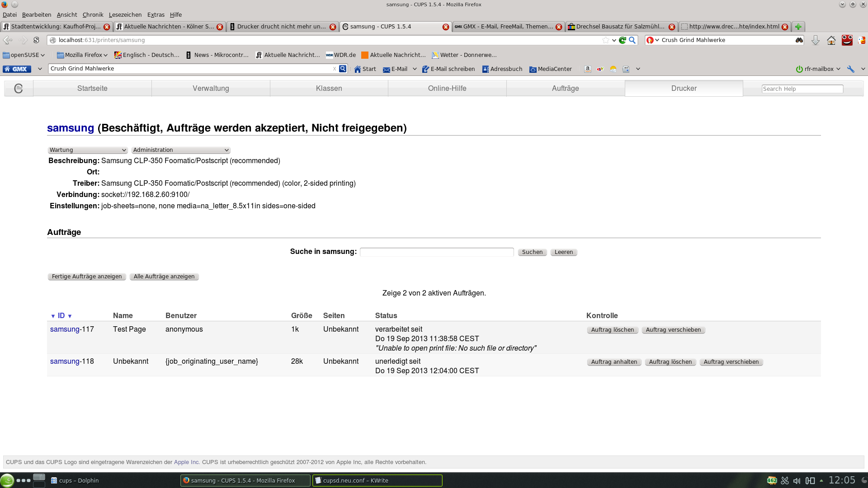Click the binoculars search icon
The width and height of the screenshot is (868, 488).
pyautogui.click(x=799, y=40)
